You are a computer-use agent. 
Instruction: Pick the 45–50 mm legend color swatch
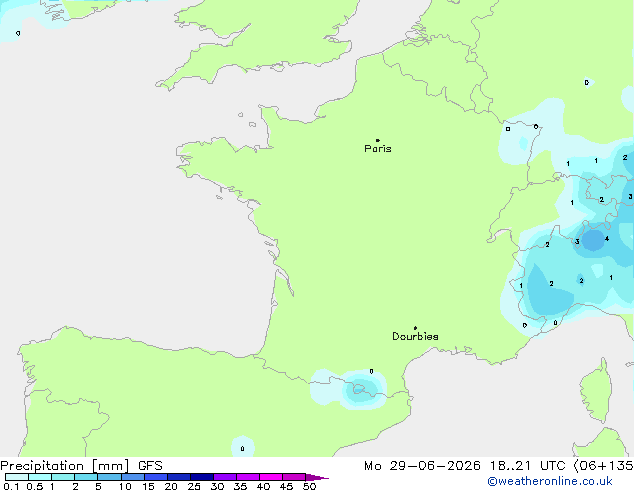[294, 477]
